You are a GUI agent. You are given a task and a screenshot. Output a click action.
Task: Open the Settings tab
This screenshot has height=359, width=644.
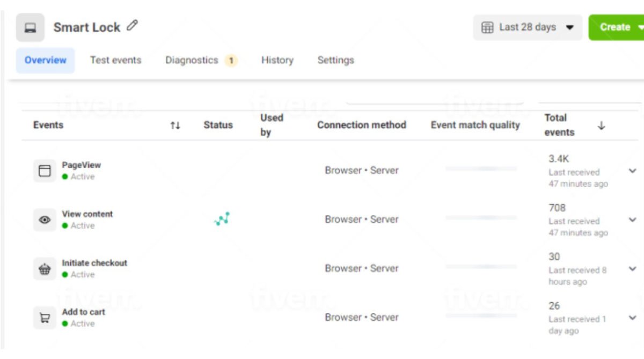coord(335,60)
